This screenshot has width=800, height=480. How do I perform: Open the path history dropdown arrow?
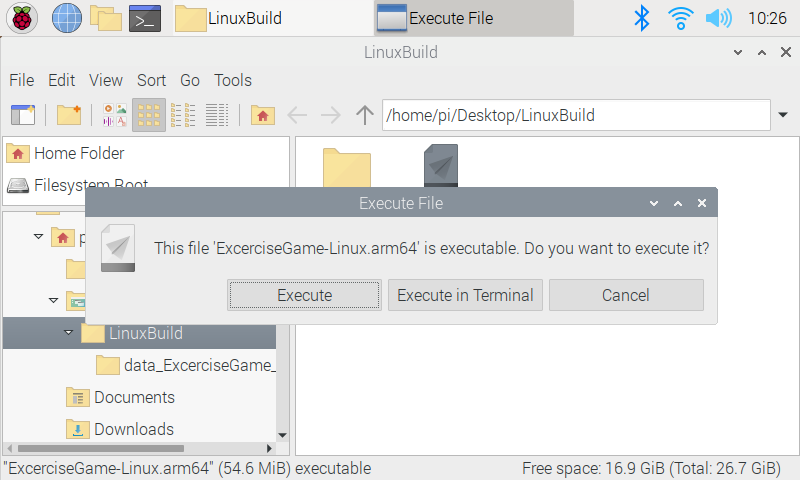pos(783,115)
